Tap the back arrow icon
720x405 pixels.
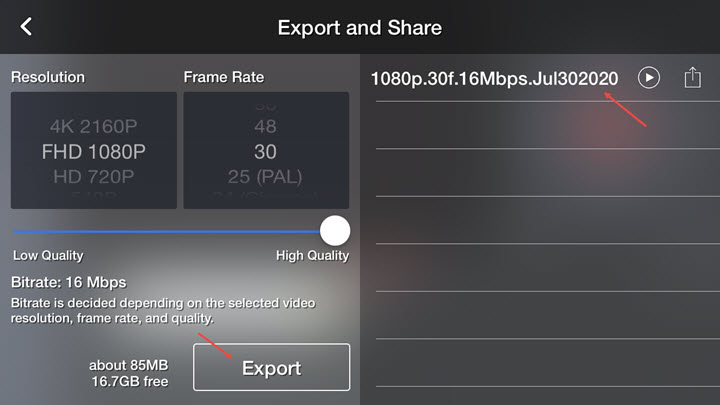[27, 27]
